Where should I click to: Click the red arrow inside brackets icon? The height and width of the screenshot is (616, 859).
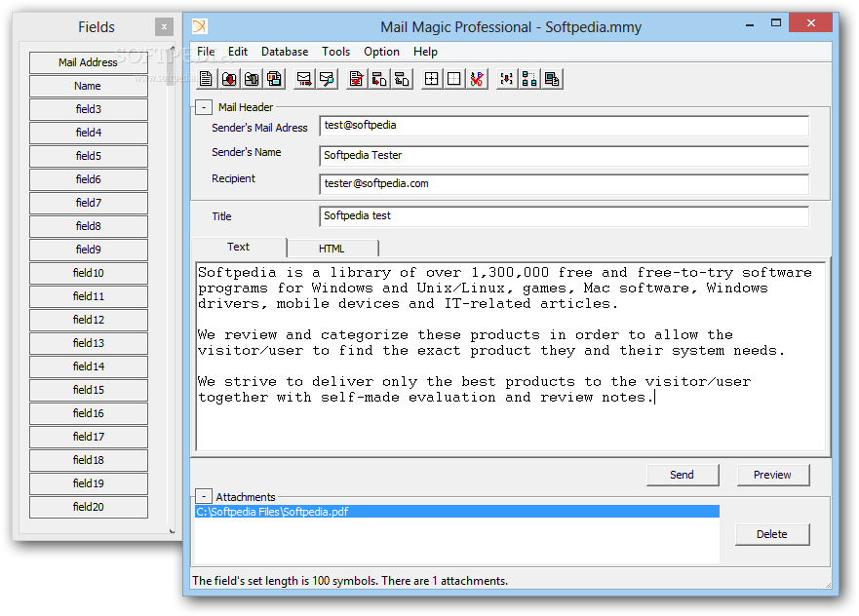click(507, 79)
